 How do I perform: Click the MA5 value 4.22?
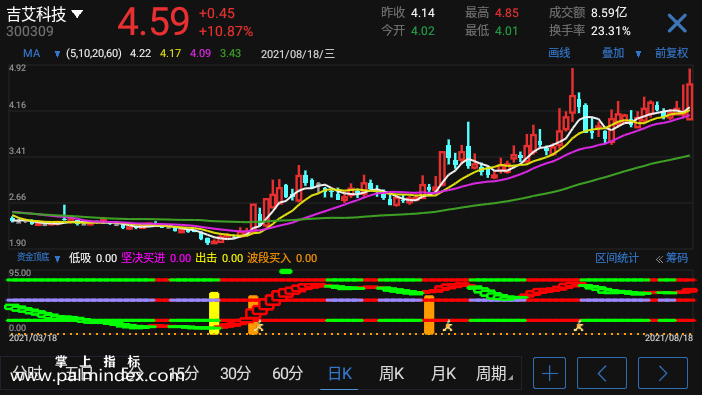140,54
